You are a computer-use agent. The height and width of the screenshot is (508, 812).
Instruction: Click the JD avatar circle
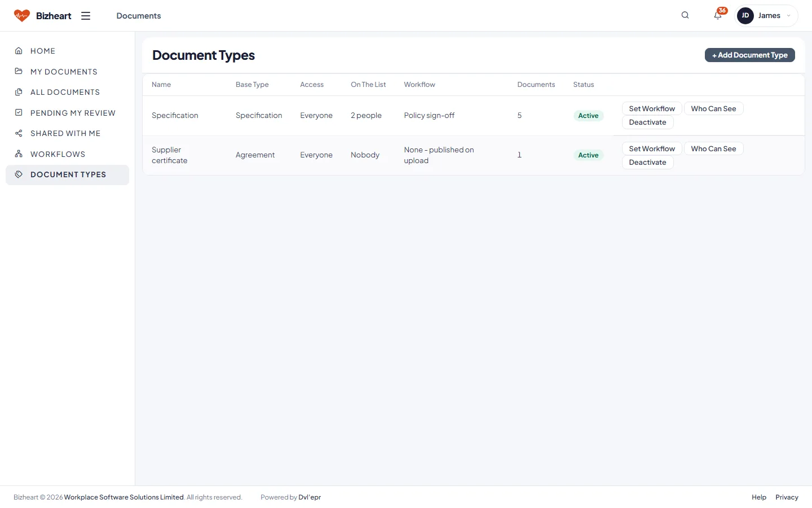click(x=745, y=16)
